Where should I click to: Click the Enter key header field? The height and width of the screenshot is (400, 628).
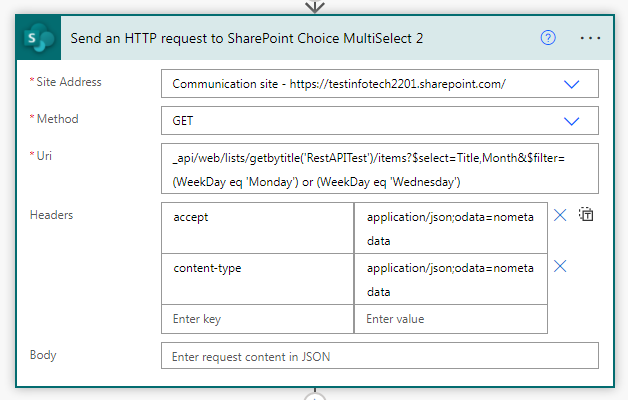[x=257, y=319]
